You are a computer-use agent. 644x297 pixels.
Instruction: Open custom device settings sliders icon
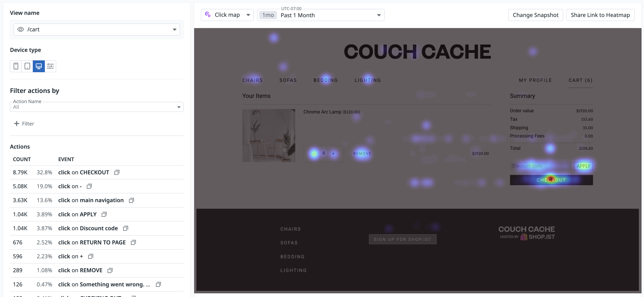point(50,66)
